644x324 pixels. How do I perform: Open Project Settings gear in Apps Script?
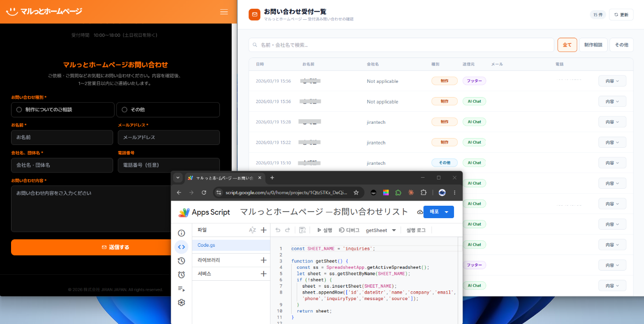click(181, 303)
